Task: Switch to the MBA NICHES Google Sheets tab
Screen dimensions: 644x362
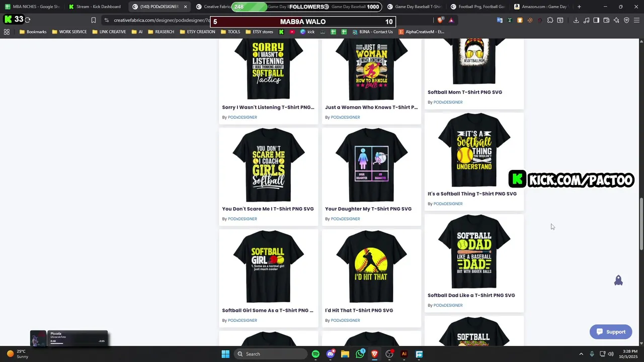Action: click(32, 7)
